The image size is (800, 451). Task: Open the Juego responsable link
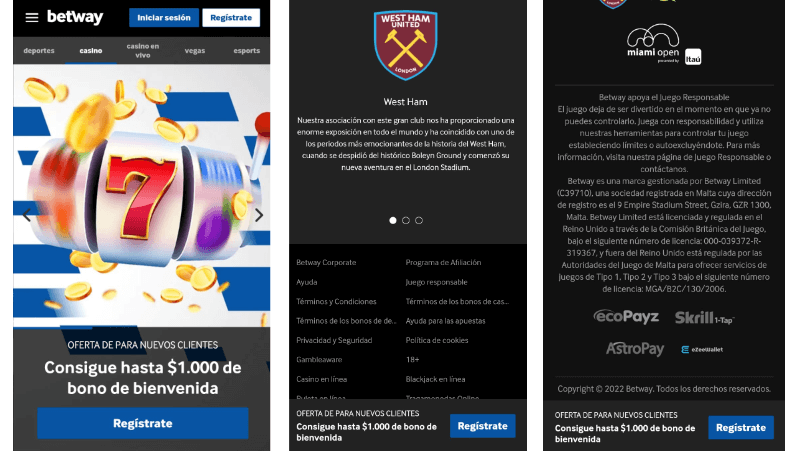pos(436,282)
